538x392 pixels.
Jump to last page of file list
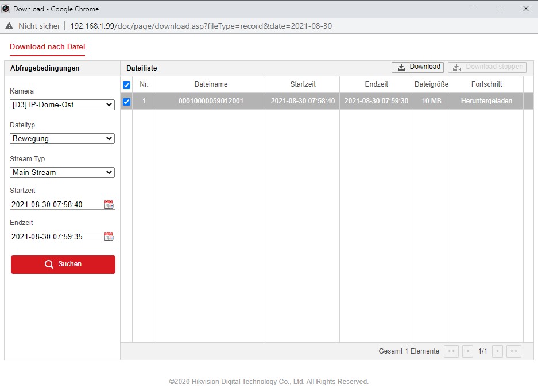click(514, 351)
